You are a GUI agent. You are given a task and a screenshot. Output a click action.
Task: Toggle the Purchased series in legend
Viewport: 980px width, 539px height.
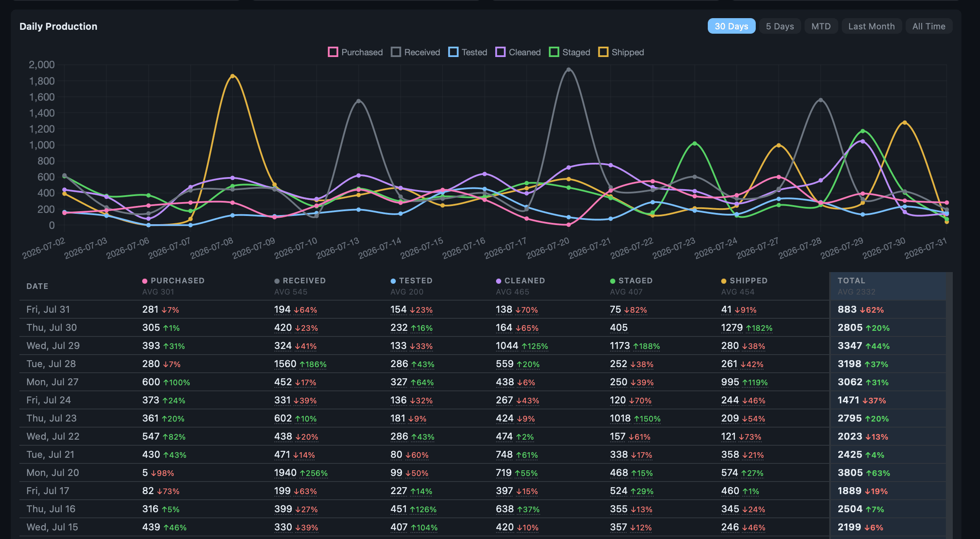click(x=355, y=52)
